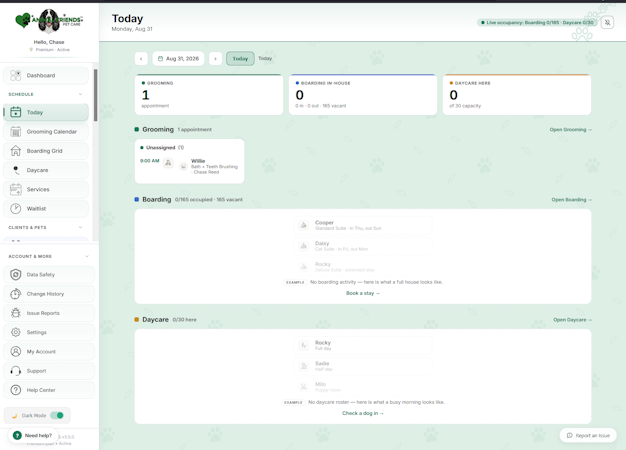Select the Daycare sidebar icon

(16, 170)
